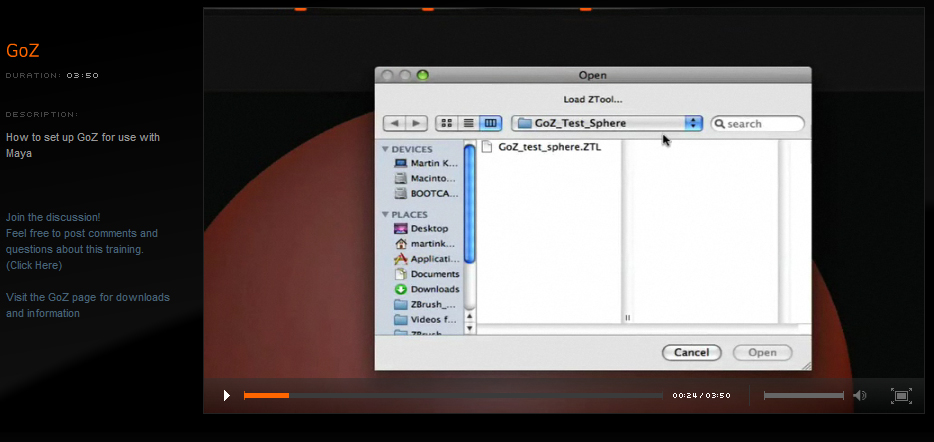Image resolution: width=934 pixels, height=442 pixels.
Task: Click the video progress bar
Action: (453, 395)
